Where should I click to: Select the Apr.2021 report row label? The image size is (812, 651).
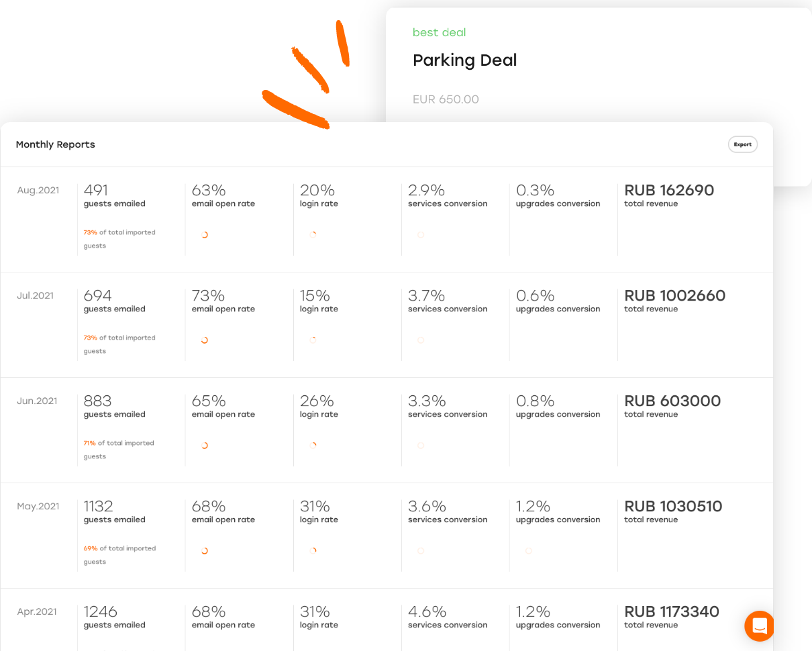pos(37,612)
